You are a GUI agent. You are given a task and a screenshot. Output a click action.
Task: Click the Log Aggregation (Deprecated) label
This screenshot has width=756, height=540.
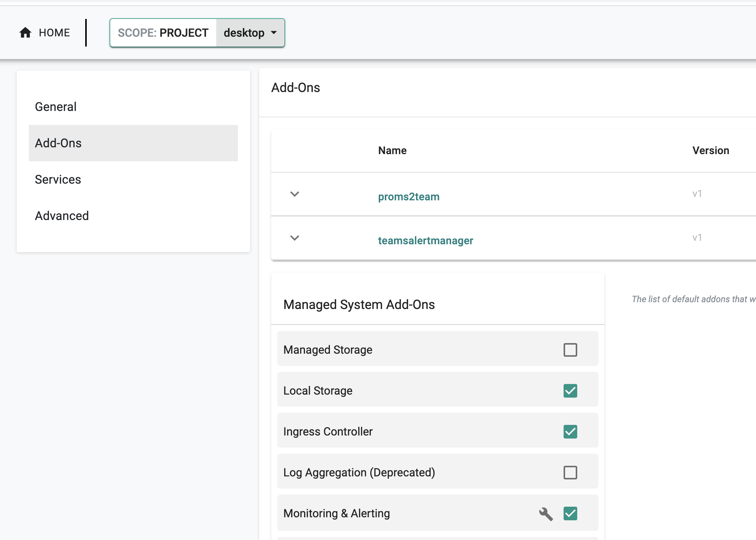(x=359, y=473)
